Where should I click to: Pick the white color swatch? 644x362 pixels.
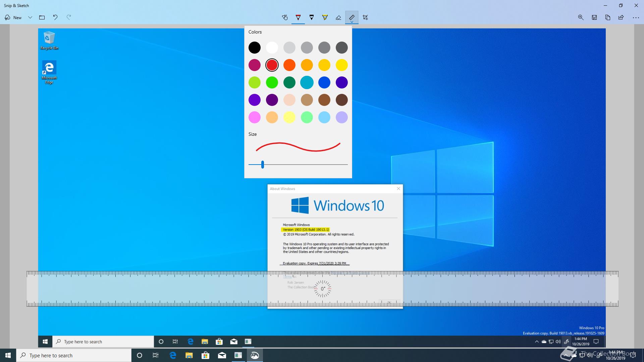point(272,48)
